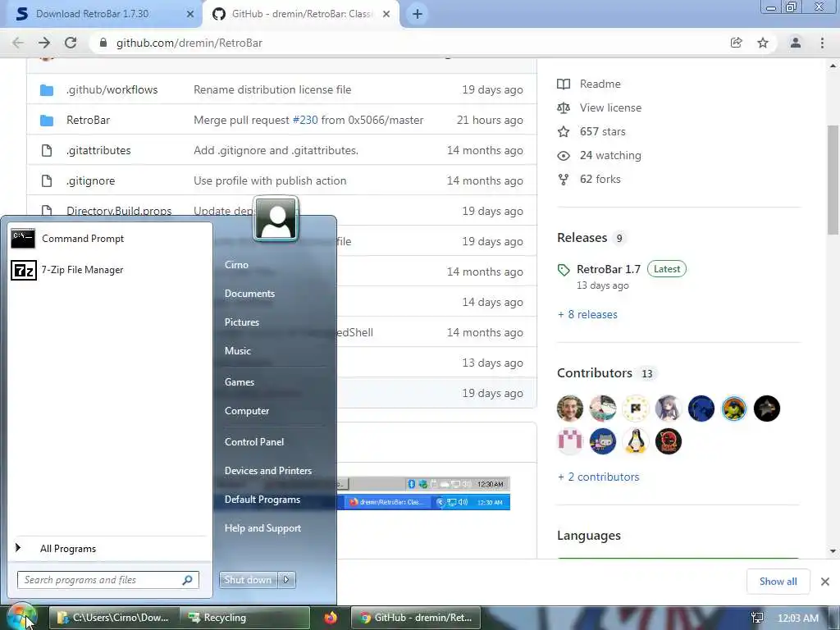Open Music from Start menu
Screen dimensions: 840x630
(237, 351)
